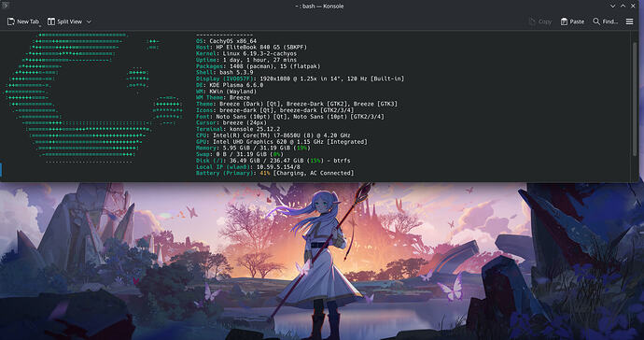
Task: Click the "WM: KWin (Wayland)" line
Action: tap(226, 92)
